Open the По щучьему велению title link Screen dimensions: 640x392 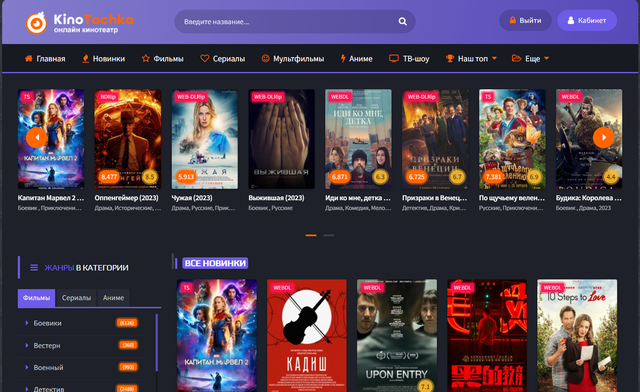tap(512, 198)
